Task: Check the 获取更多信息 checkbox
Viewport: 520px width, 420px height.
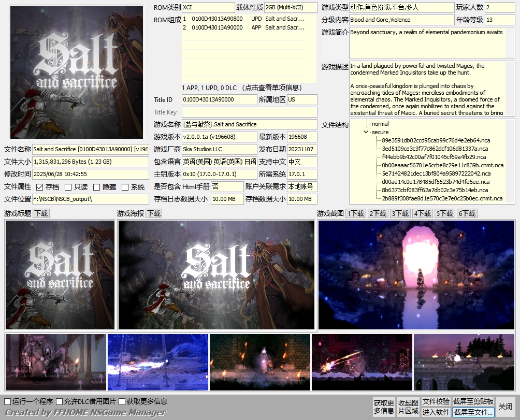Action: [122, 402]
